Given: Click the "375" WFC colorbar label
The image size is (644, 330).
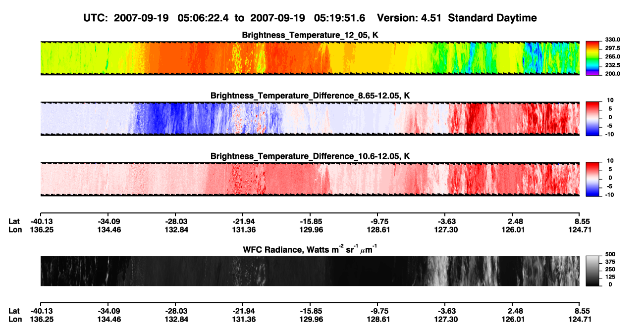Looking at the screenshot, I should coord(610,262).
